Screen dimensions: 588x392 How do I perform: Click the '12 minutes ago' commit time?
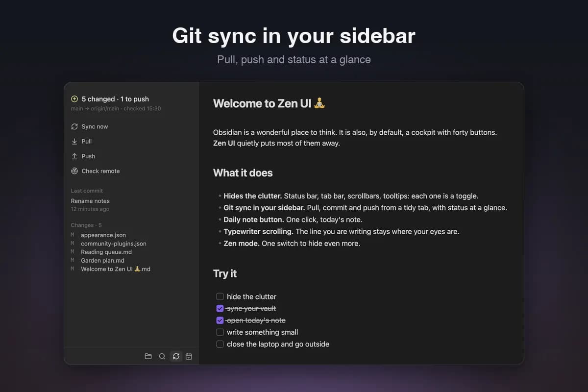(x=90, y=209)
